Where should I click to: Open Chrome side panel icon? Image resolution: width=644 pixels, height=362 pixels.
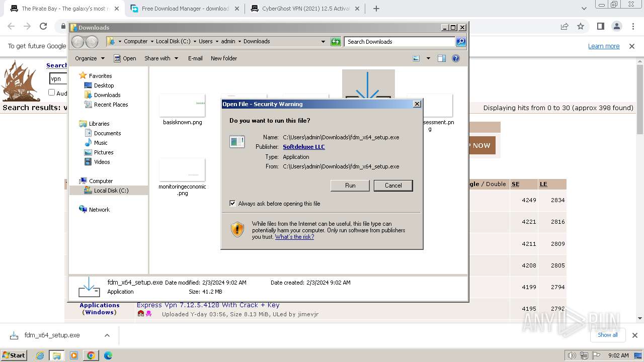[x=600, y=26]
